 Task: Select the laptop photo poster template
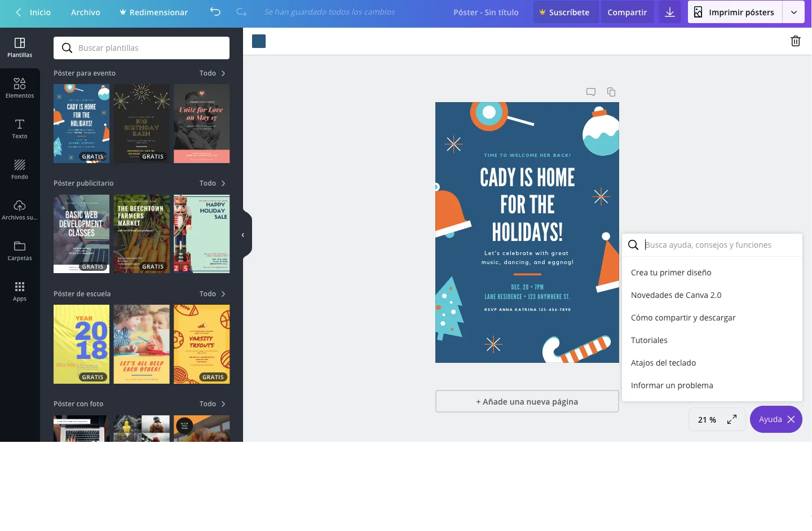pos(82,428)
